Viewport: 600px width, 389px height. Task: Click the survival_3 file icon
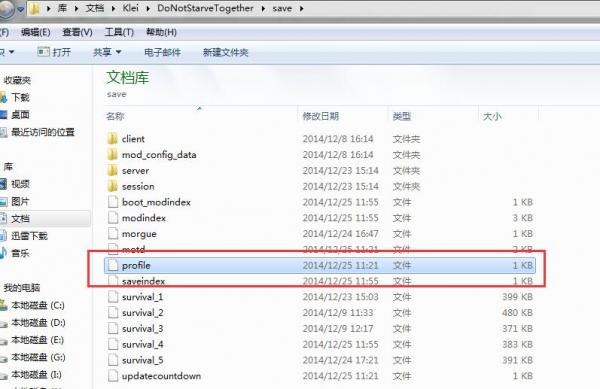113,329
